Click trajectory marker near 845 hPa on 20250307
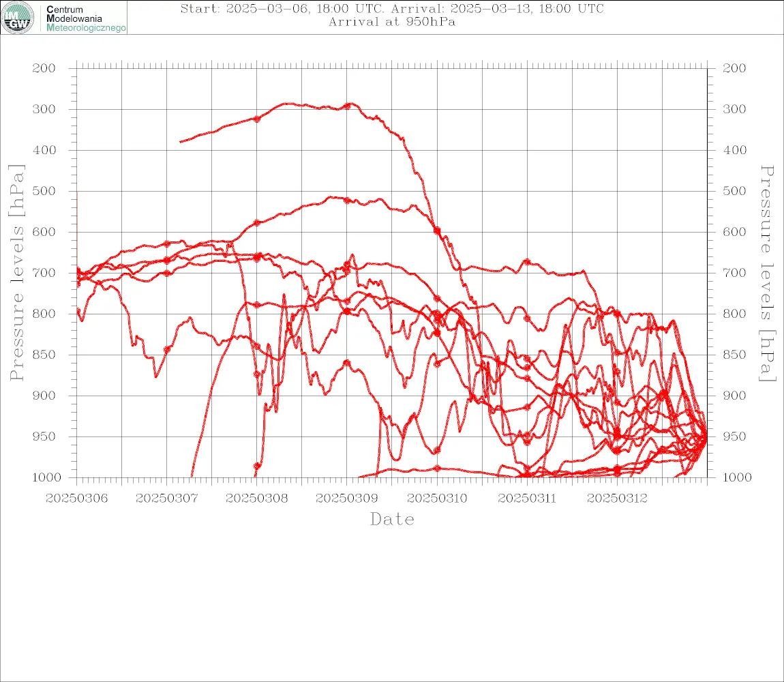 click(167, 350)
